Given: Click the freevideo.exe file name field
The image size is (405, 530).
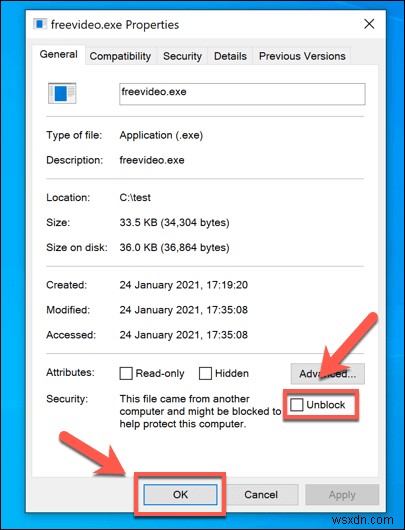Looking at the screenshot, I should pyautogui.click(x=242, y=94).
